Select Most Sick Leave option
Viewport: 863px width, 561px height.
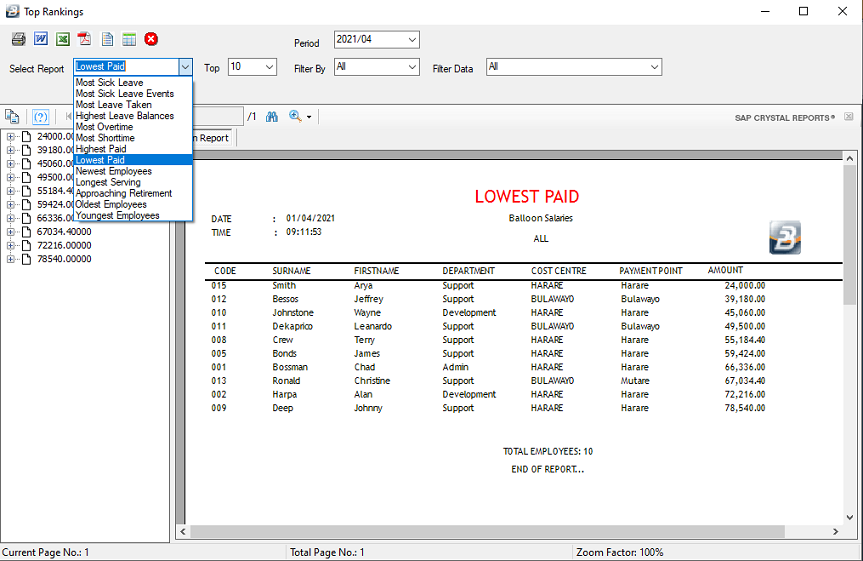[x=133, y=83]
